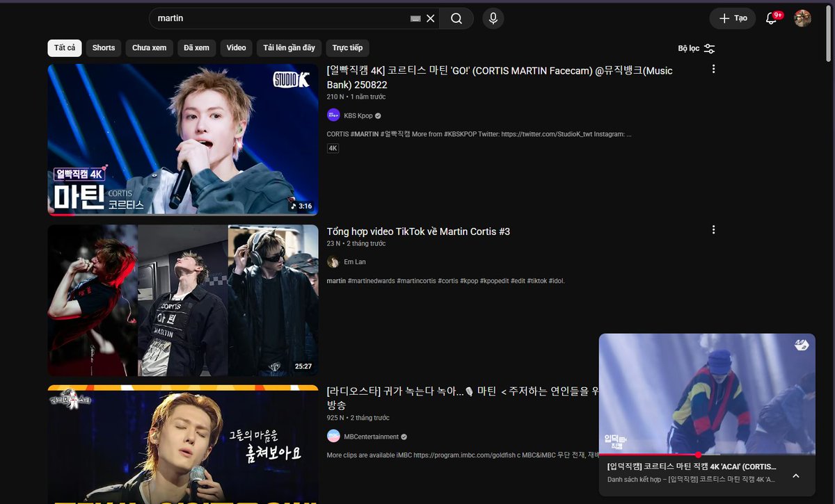
Task: Click the martin #martinedwards hashtag description
Action: [445, 281]
